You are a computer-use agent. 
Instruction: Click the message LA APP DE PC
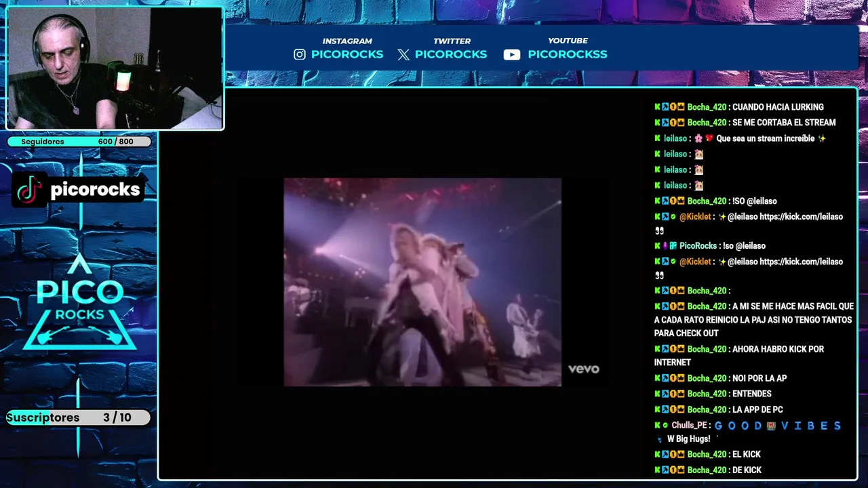click(x=757, y=409)
